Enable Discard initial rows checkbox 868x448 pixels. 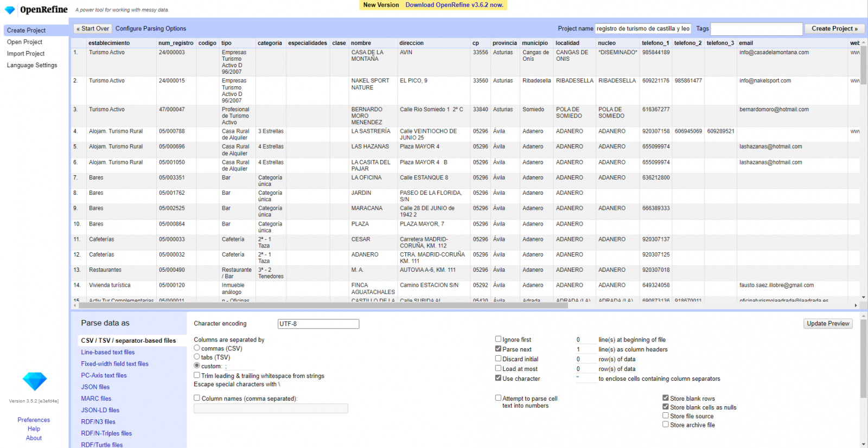(x=498, y=359)
